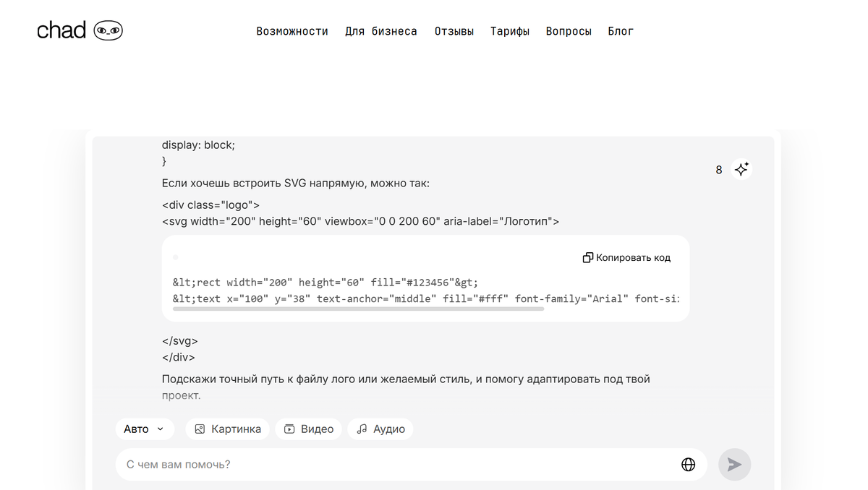The width and height of the screenshot is (868, 490).
Task: Toggle web search with the globe icon
Action: 688,465
